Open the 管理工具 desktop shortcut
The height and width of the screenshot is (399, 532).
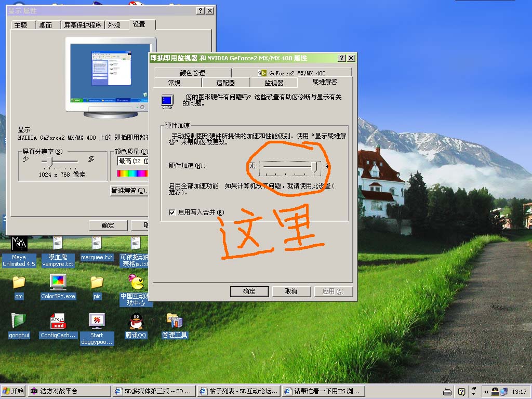point(174,322)
